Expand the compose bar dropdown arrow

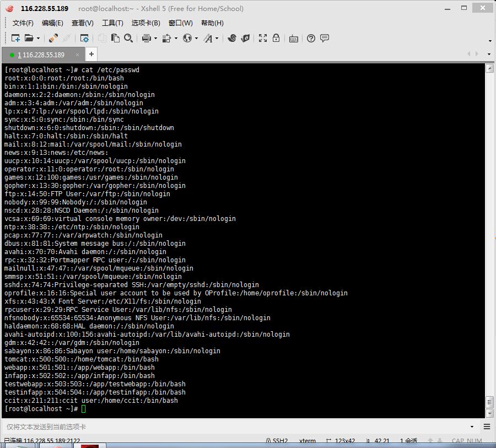click(472, 427)
